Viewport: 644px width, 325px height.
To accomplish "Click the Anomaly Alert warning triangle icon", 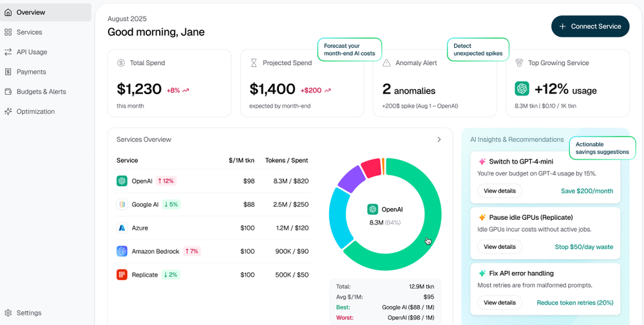I will 386,63.
